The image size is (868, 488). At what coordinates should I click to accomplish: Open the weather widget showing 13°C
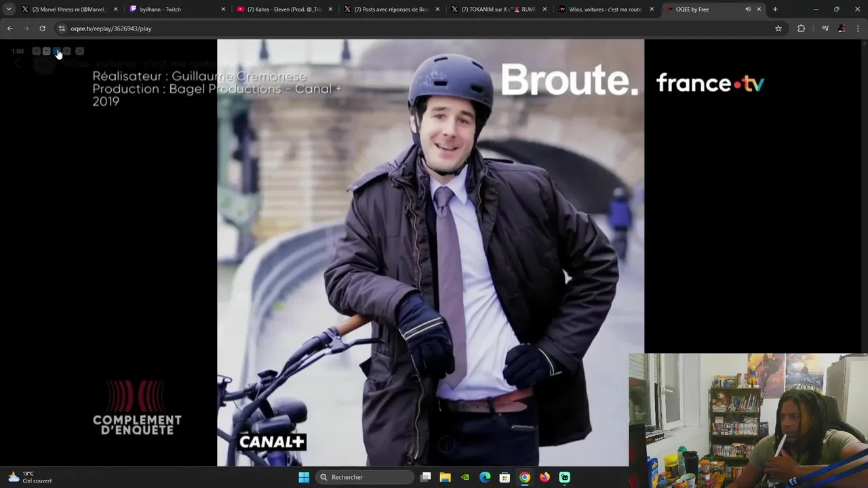click(x=30, y=477)
